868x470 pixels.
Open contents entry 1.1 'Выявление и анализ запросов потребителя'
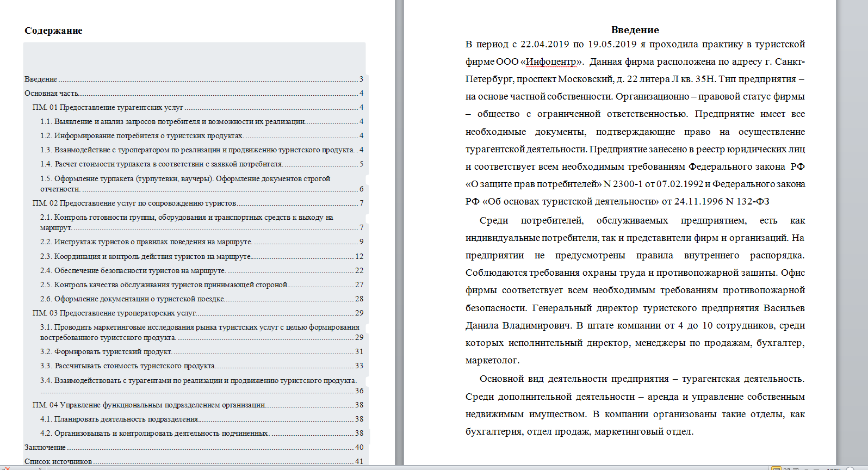tap(202, 122)
